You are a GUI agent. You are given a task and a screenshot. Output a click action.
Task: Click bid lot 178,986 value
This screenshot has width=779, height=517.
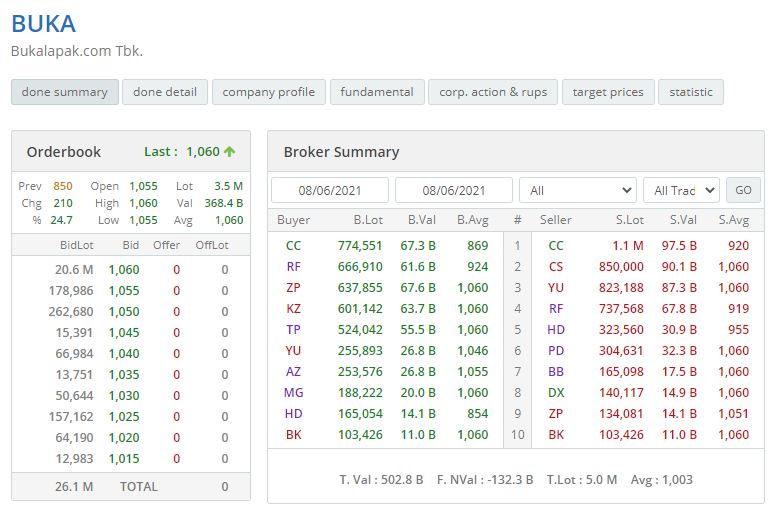71,291
